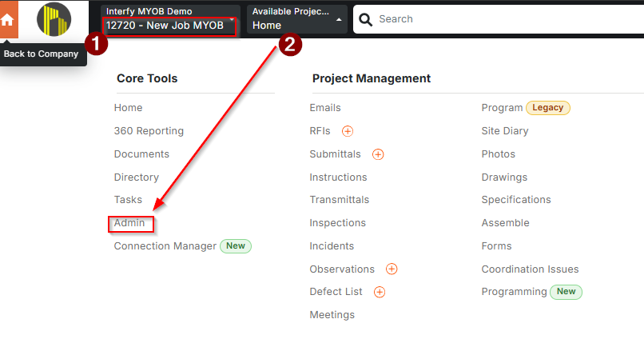
Task: Open the Documents tool
Action: click(x=141, y=154)
